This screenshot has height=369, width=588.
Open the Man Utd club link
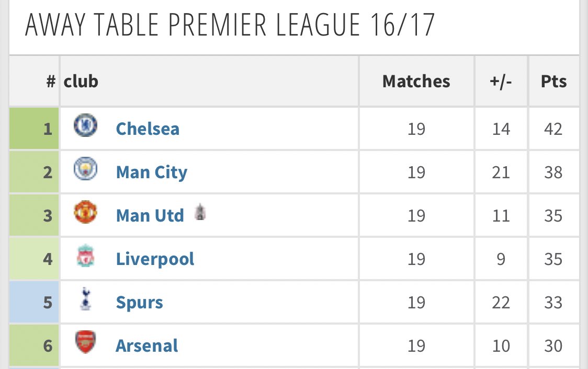pyautogui.click(x=150, y=216)
